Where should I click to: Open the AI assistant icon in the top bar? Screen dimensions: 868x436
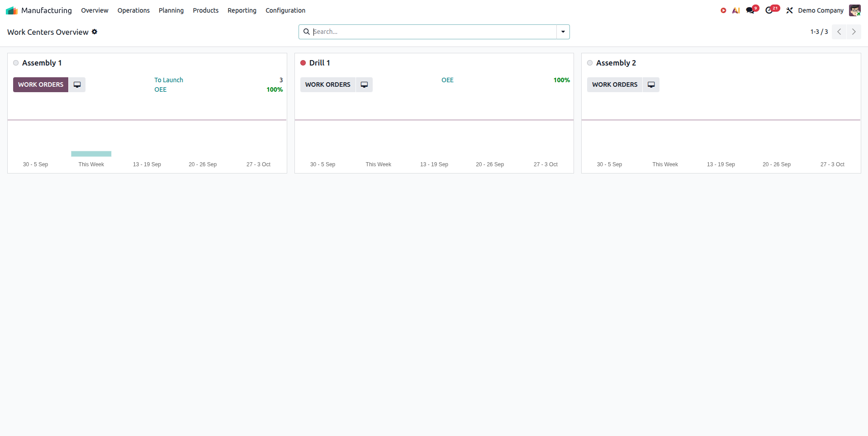736,10
